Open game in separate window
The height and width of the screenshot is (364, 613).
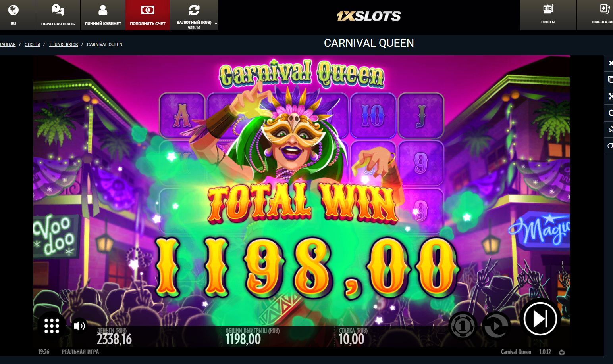click(610, 79)
